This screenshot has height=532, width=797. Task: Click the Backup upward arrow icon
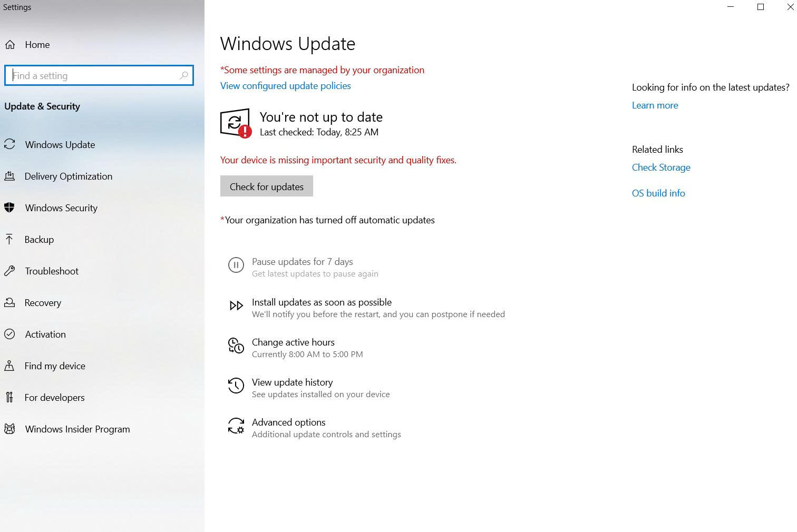coord(9,239)
